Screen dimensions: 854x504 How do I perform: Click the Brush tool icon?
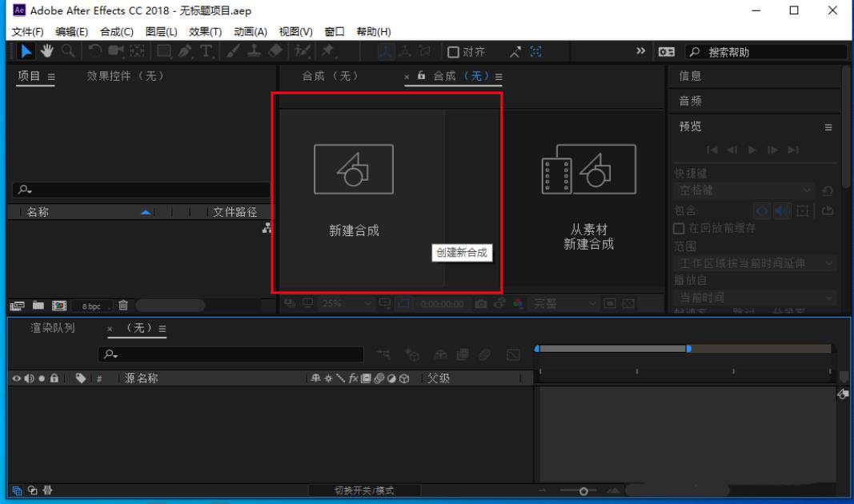(233, 51)
